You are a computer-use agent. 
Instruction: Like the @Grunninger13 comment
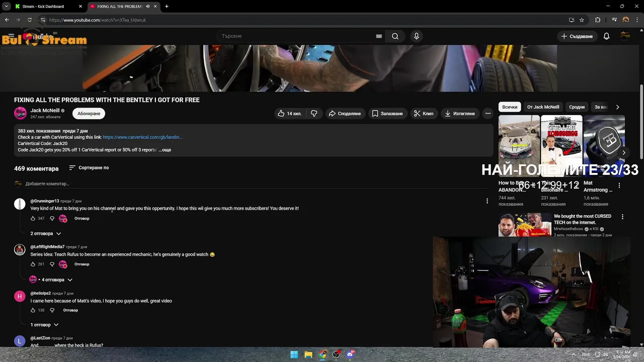point(33,218)
